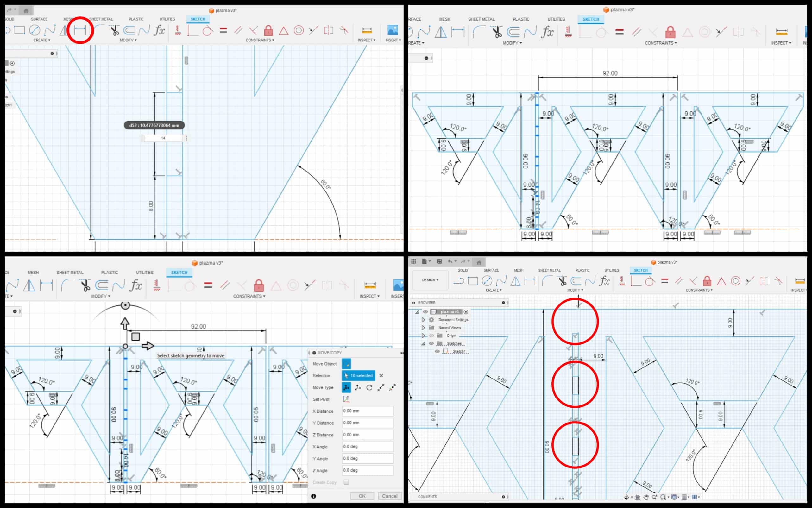Click the X Distance input field
Image resolution: width=812 pixels, height=508 pixels.
tap(368, 411)
